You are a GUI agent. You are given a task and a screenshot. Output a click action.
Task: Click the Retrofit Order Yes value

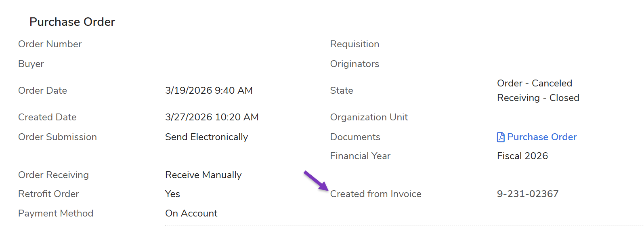click(172, 194)
